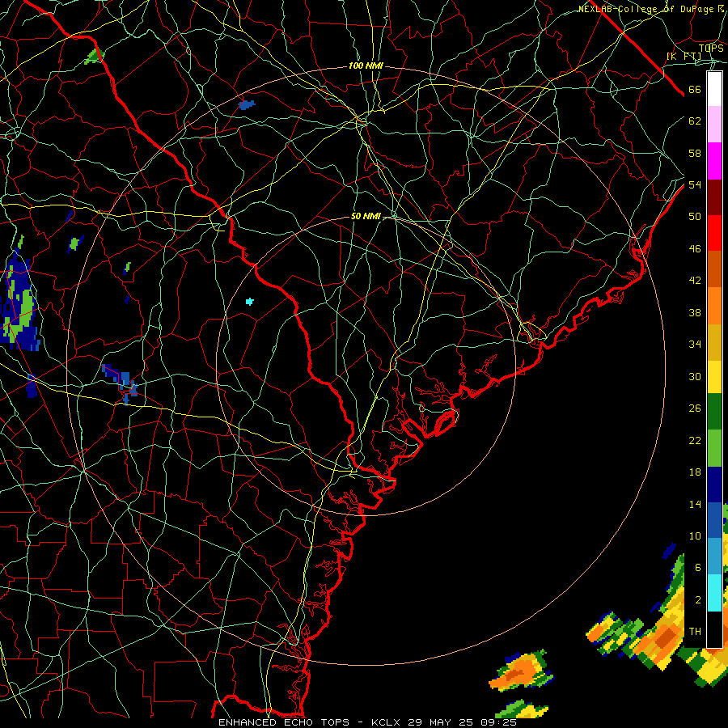The image size is (728, 728).
Task: Click the "TH" threshold label
Action: pos(695,632)
